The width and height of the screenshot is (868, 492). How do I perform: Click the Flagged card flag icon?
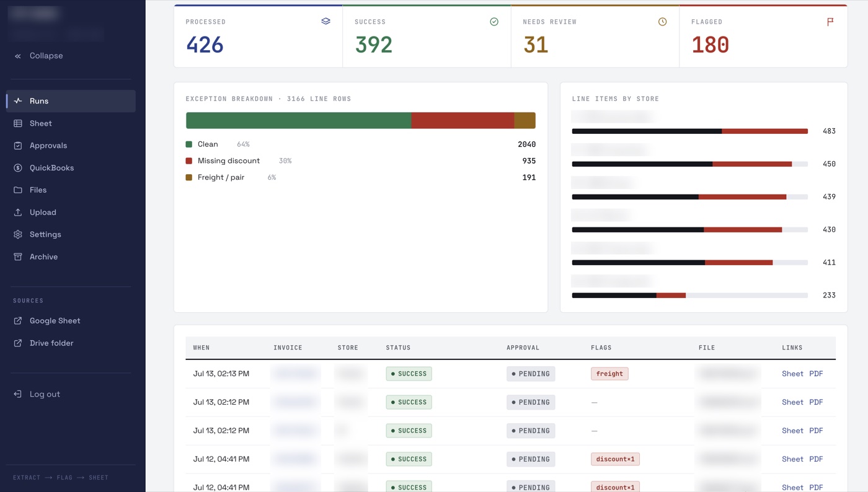click(830, 22)
